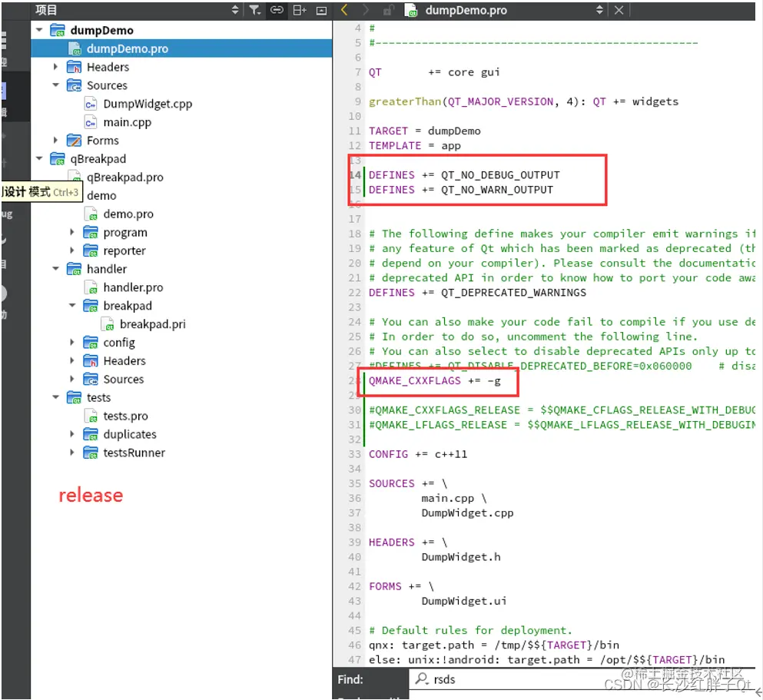Expand the config node under handler

point(72,343)
